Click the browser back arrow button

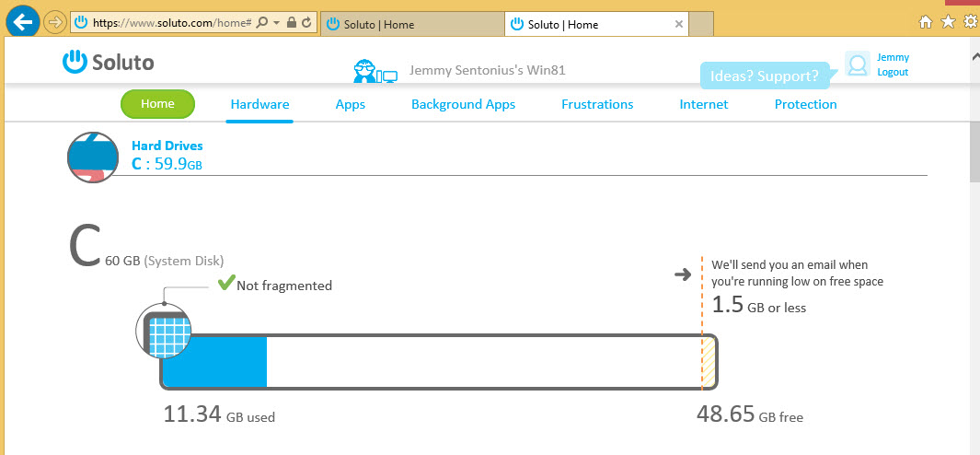(23, 22)
